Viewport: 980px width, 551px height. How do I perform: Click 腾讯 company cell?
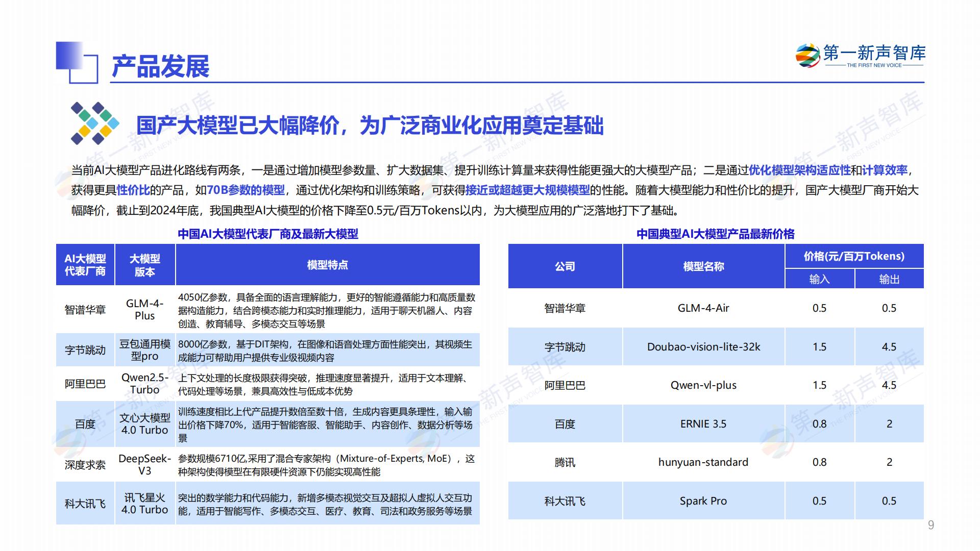point(565,462)
